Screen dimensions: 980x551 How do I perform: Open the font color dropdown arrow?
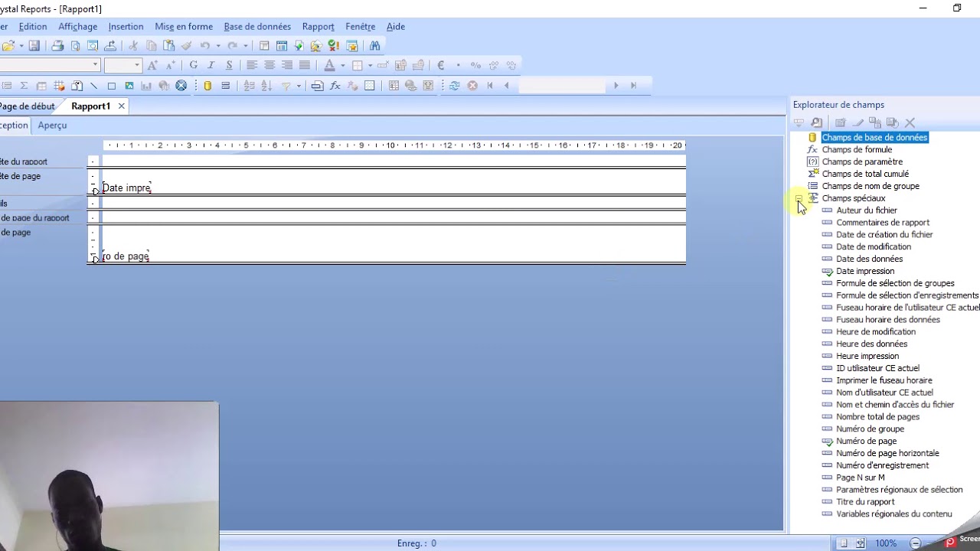pyautogui.click(x=342, y=66)
